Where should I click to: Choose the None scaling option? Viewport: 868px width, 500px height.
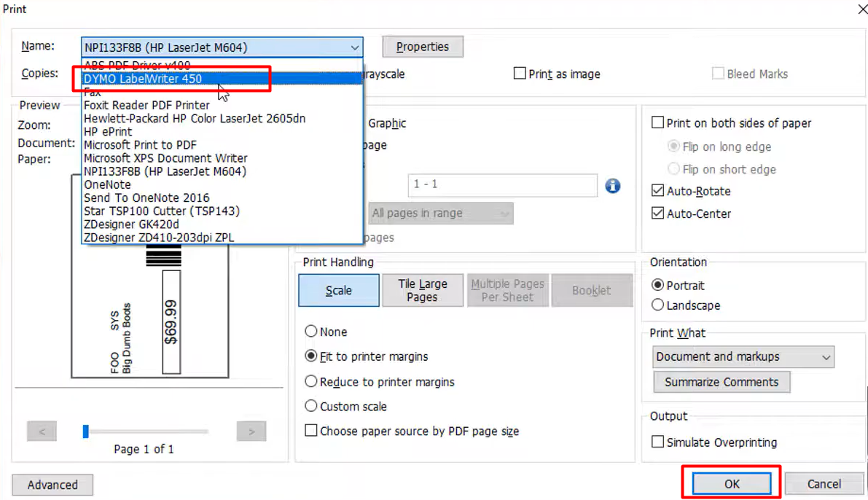(311, 331)
